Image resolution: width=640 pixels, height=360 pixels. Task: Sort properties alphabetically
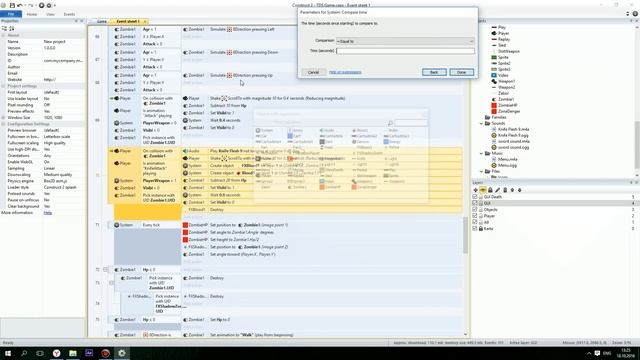[12, 28]
